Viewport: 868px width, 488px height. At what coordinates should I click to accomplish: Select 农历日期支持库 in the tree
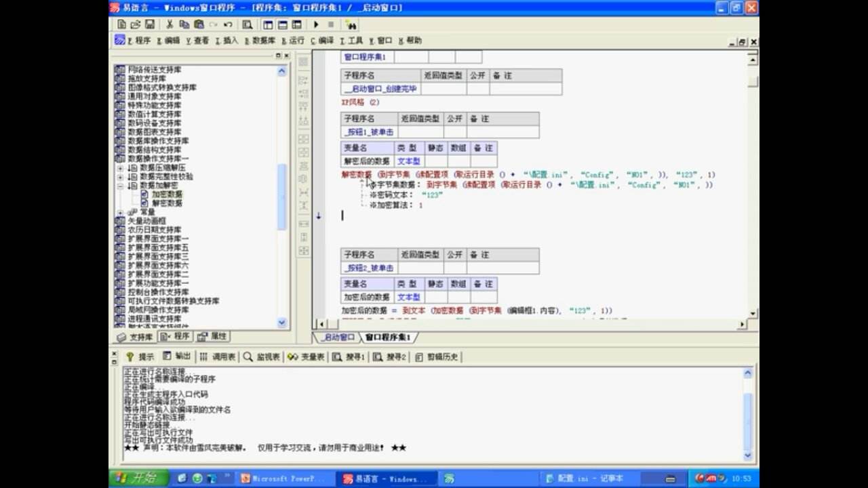(155, 230)
